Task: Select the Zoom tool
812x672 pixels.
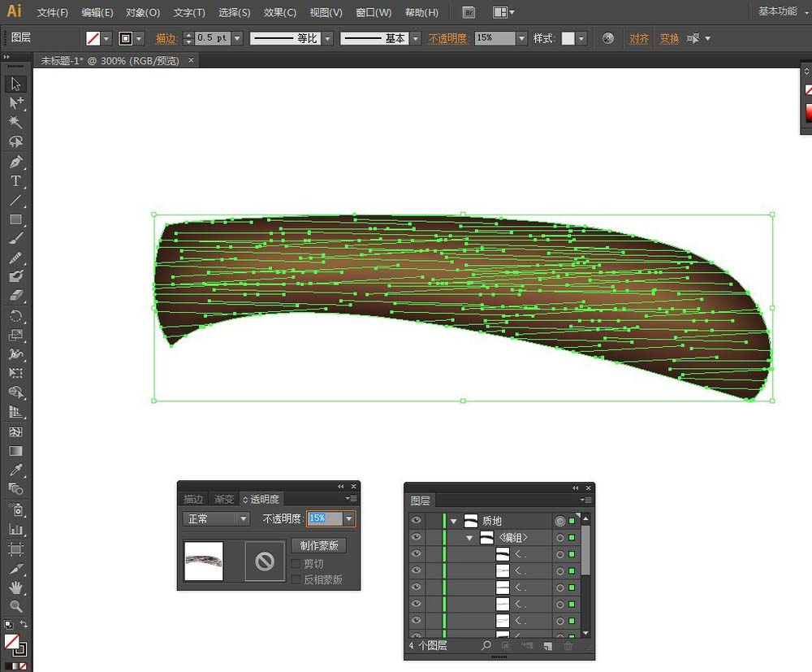Action: 15,606
